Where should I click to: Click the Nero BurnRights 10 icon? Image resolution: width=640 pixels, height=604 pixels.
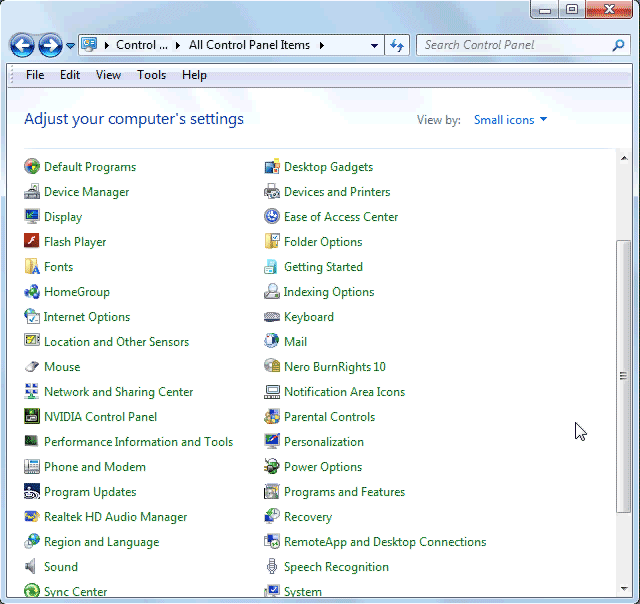coord(272,366)
